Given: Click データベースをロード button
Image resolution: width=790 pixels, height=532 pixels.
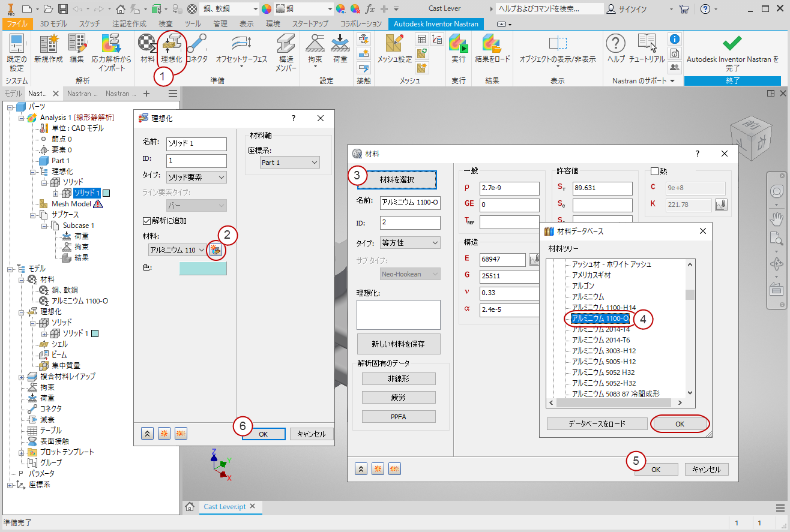Looking at the screenshot, I should 597,423.
